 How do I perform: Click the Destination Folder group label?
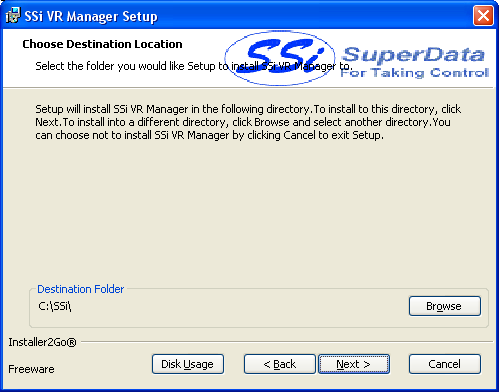80,289
